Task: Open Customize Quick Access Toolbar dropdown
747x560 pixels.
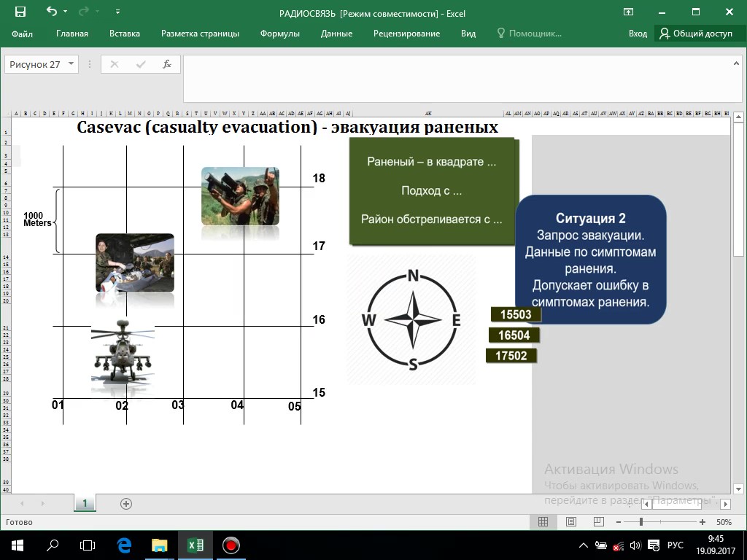Action: click(117, 12)
